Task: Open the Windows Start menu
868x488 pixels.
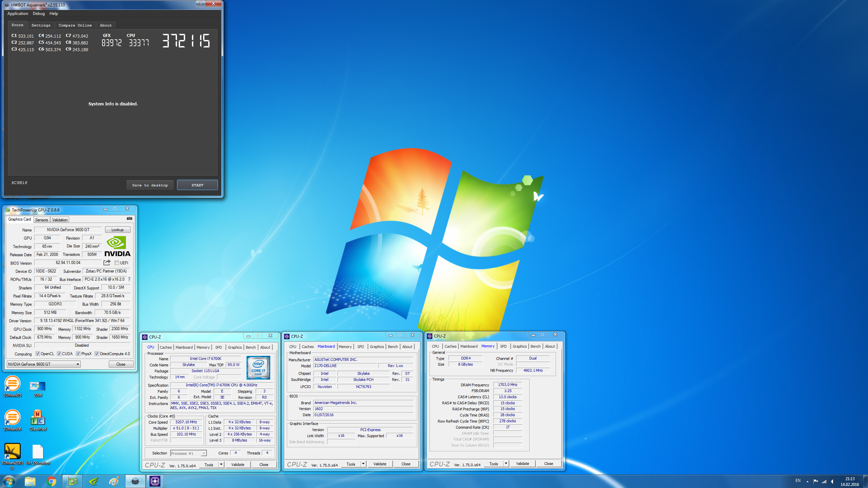Action: pyautogui.click(x=9, y=481)
